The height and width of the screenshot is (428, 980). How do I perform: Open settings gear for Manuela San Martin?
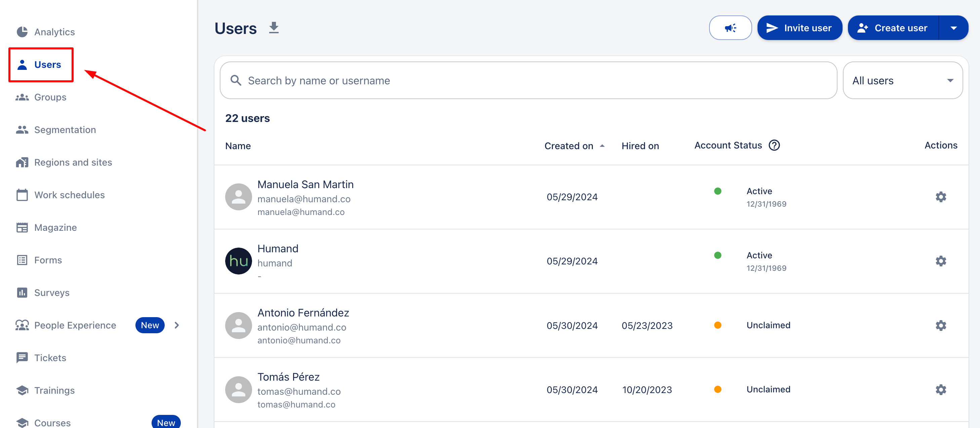(x=940, y=197)
